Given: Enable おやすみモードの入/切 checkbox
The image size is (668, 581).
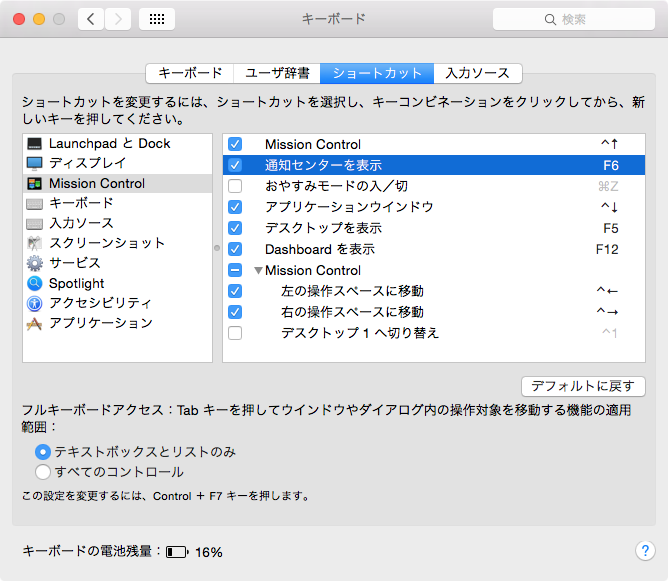Looking at the screenshot, I should pos(235,186).
